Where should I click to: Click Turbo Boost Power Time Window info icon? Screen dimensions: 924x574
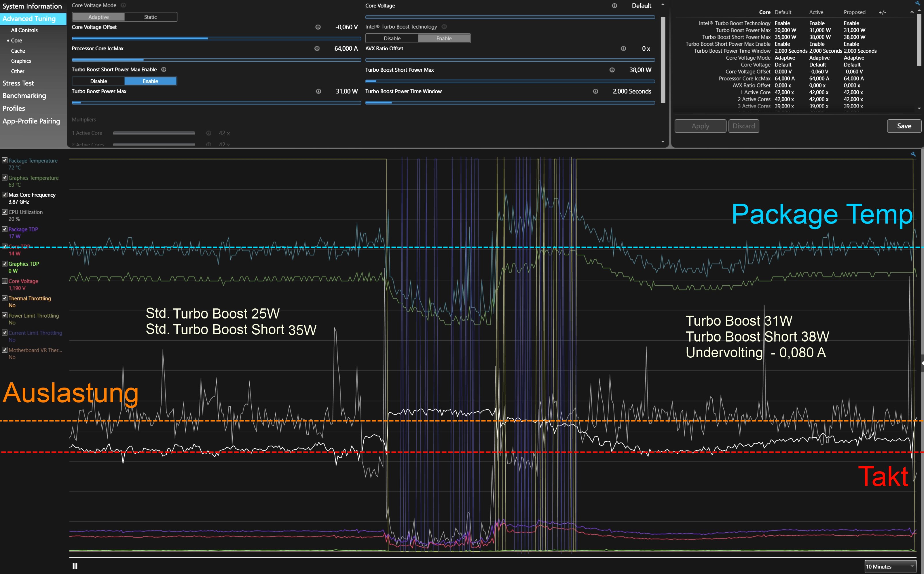(x=595, y=91)
